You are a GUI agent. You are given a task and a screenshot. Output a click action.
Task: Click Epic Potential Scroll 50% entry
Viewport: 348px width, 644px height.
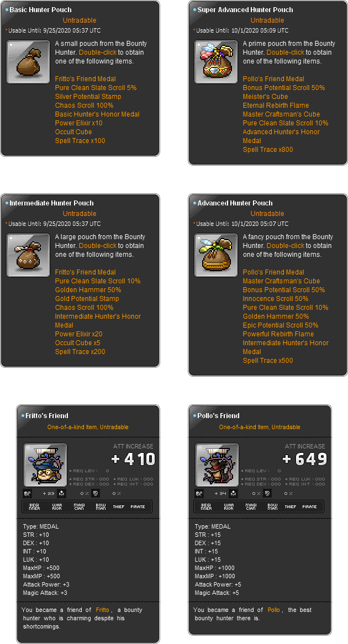tap(281, 325)
